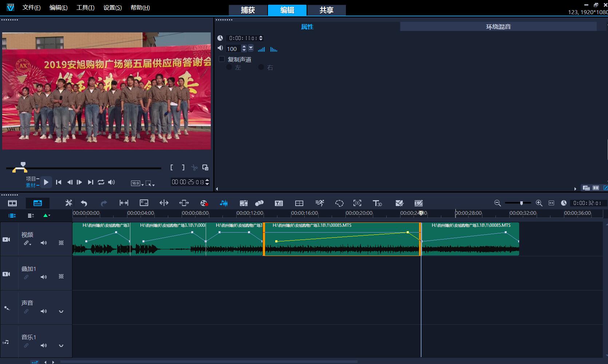Toggle repeat playback loop button
608x364 pixels.
pos(101,182)
